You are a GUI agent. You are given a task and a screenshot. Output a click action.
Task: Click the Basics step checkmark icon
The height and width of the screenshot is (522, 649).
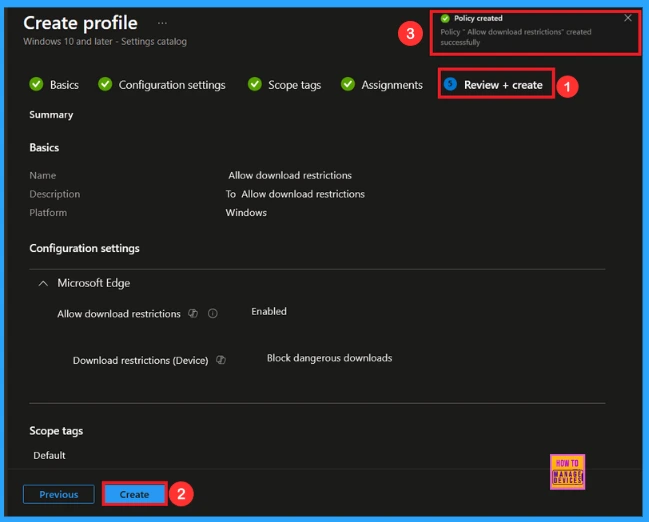[36, 84]
